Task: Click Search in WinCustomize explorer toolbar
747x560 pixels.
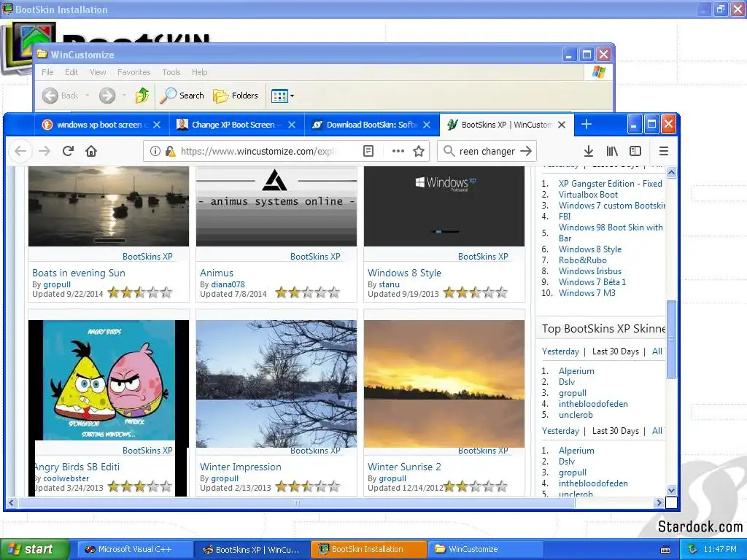Action: [182, 96]
